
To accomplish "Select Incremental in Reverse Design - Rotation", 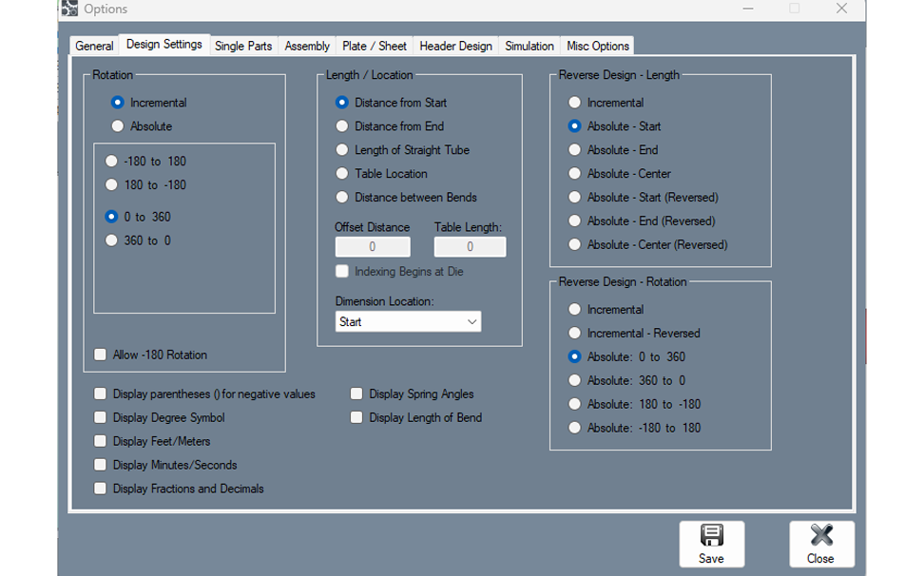I will [x=606, y=309].
